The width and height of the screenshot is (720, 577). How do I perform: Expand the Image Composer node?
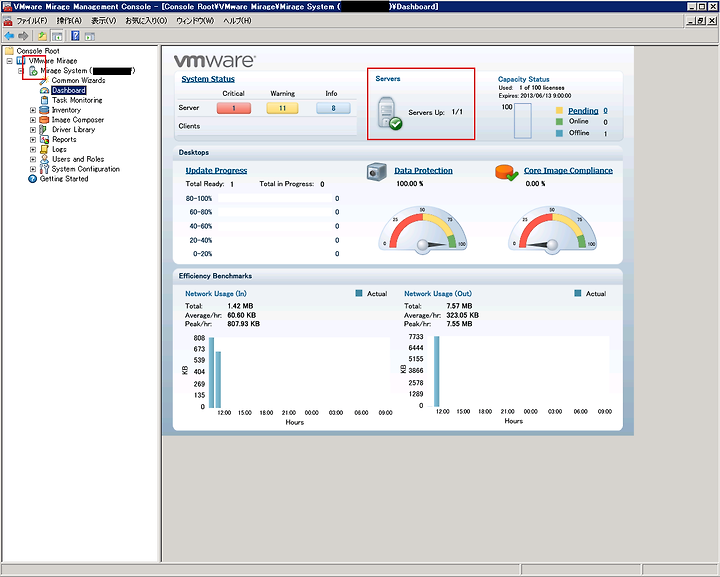tap(33, 120)
